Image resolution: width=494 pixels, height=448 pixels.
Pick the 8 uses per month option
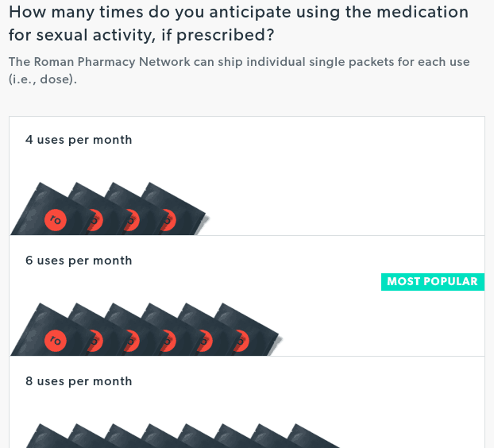pyautogui.click(x=79, y=381)
